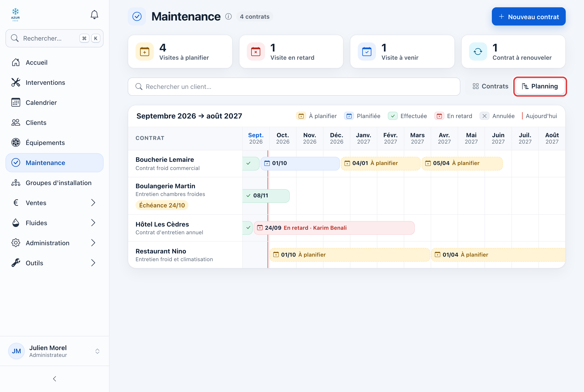Expand the Fluides submenu chevron
Viewport: 584px width, 392px height.
pos(93,222)
